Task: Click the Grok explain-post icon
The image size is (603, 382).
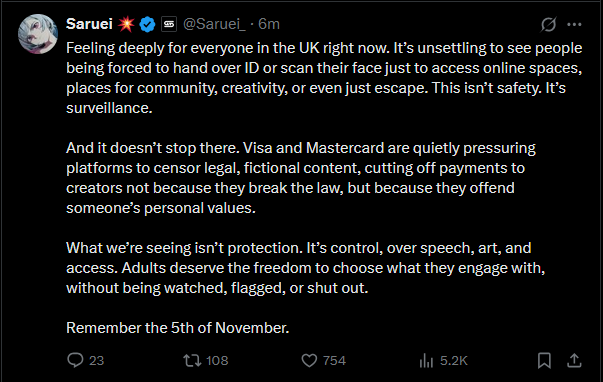Action: pyautogui.click(x=548, y=25)
